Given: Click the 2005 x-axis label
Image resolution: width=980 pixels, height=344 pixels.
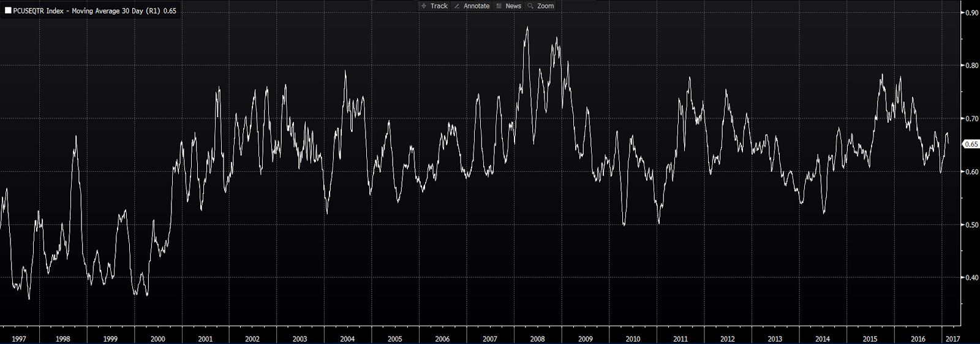Looking at the screenshot, I should [x=395, y=338].
